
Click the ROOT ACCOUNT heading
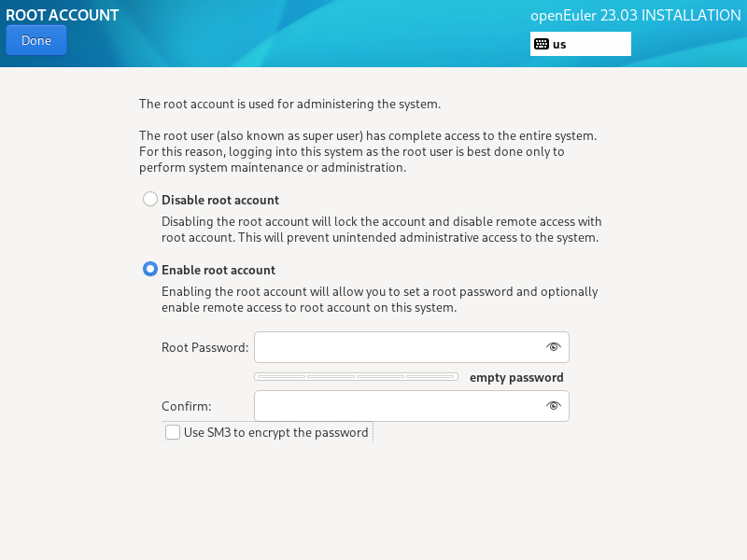tap(63, 15)
